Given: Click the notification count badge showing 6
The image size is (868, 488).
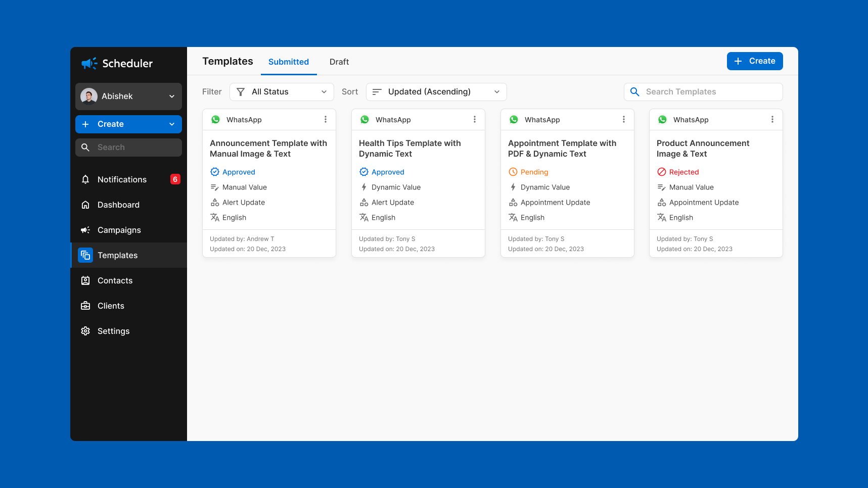Looking at the screenshot, I should [x=175, y=179].
